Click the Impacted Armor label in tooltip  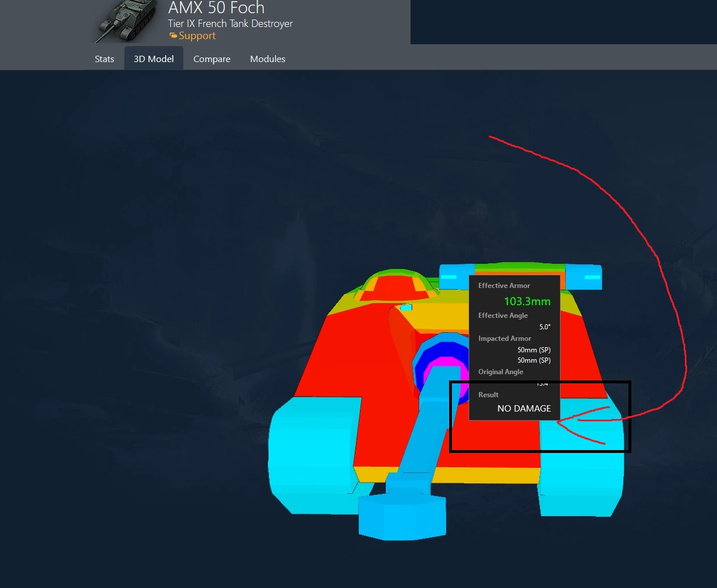pyautogui.click(x=504, y=339)
